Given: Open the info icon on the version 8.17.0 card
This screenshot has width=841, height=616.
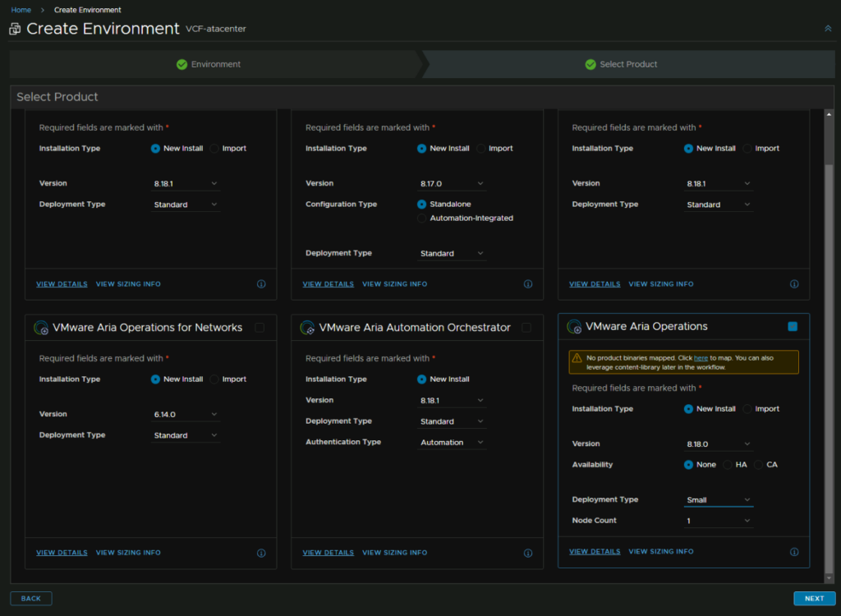Looking at the screenshot, I should pos(528,284).
